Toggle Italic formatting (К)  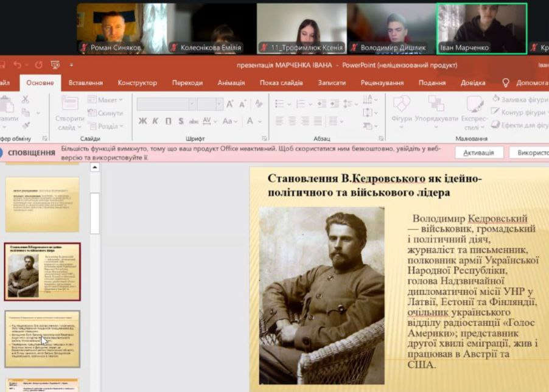(x=156, y=121)
